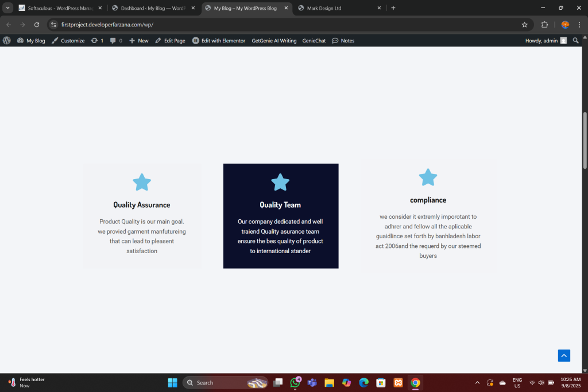Click the Notes item in admin bar

(343, 41)
